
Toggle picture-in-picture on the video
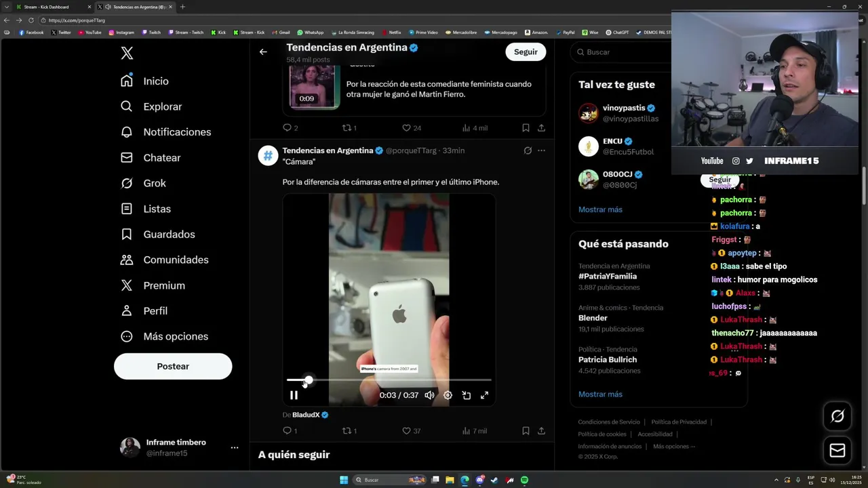[x=467, y=395]
